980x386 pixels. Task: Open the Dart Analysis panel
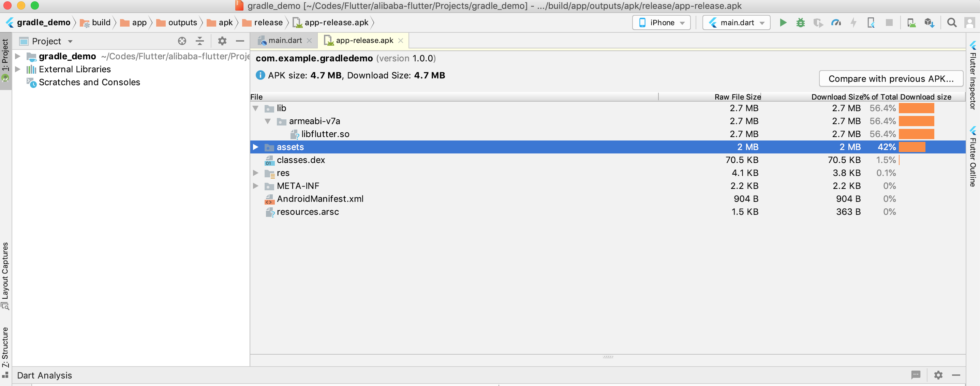pyautogui.click(x=45, y=375)
